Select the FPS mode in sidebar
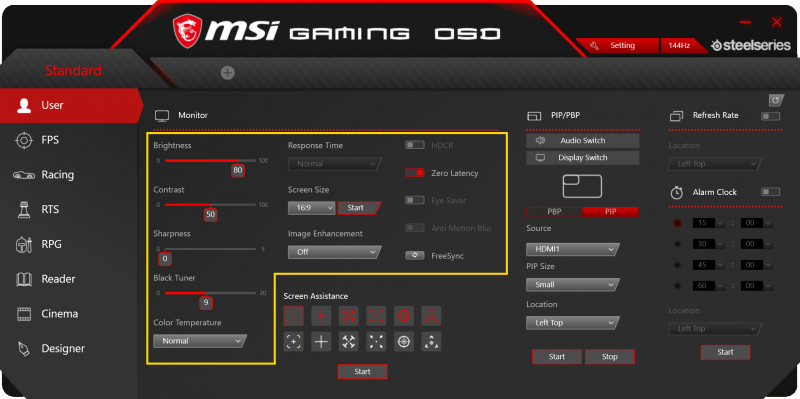 50,140
